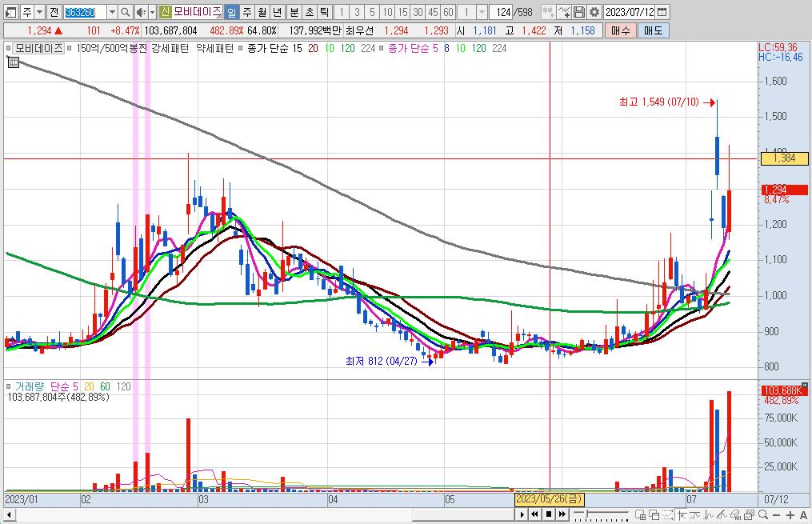This screenshot has height=524, width=812.
Task: Select the 초 seconds period
Action: click(x=309, y=12)
